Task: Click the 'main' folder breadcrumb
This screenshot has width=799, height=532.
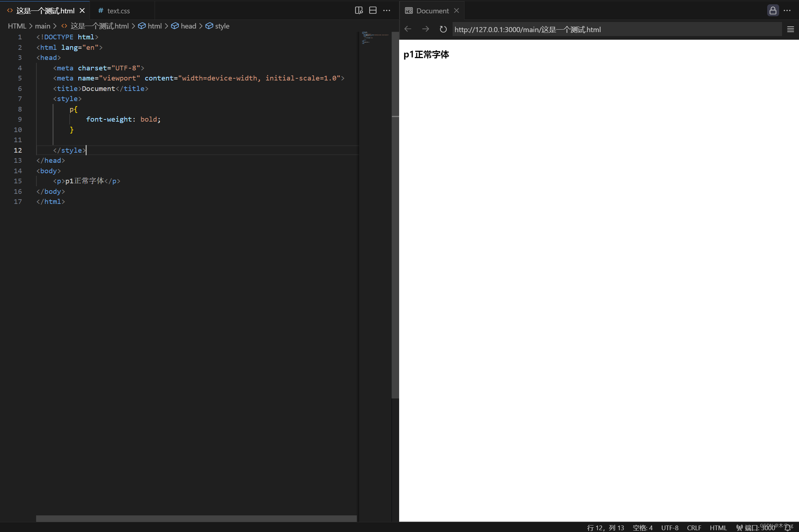Action: pos(42,26)
